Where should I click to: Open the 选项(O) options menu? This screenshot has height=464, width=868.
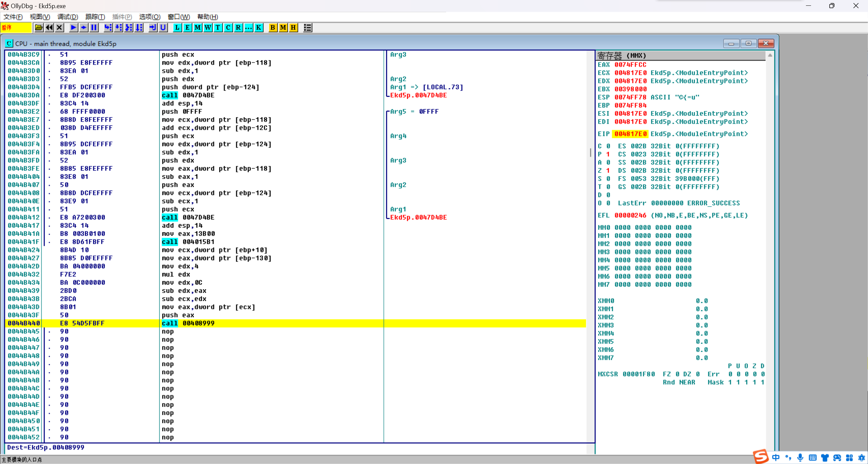click(x=150, y=17)
